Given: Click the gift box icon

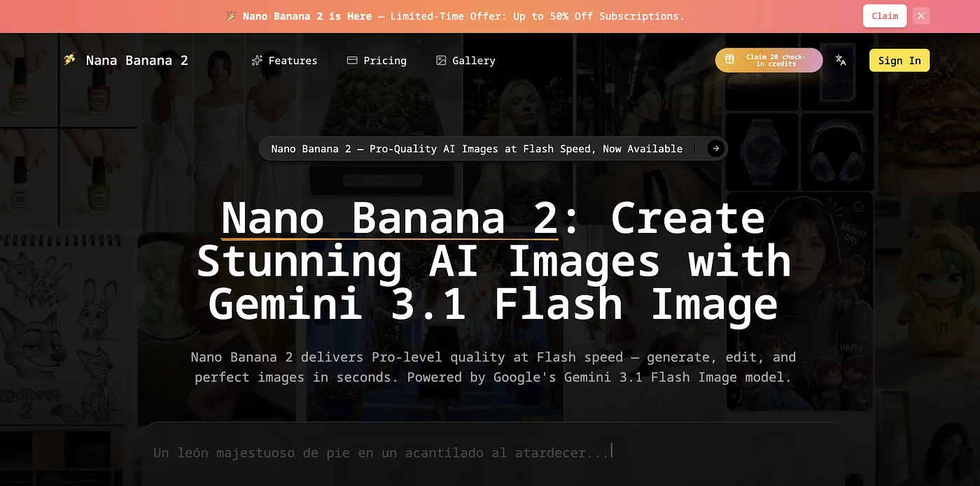Looking at the screenshot, I should click(x=729, y=59).
